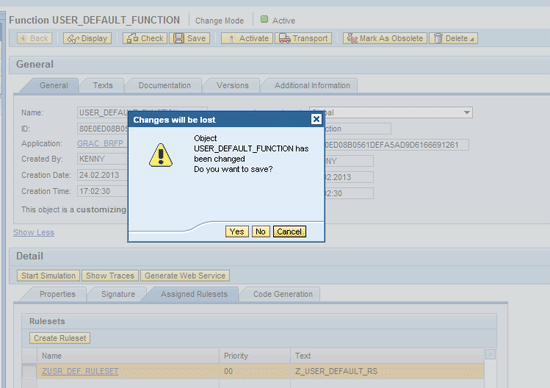The height and width of the screenshot is (388, 550).
Task: Click the Activate toolbar button
Action: pos(247,38)
